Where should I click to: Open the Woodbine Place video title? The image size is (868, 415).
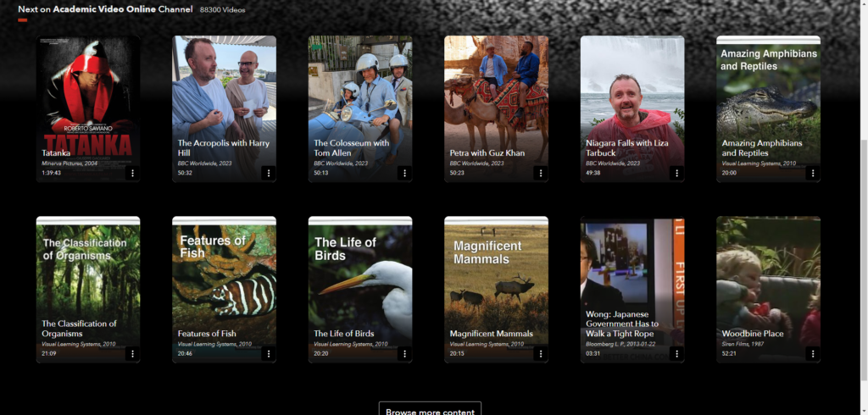[x=753, y=334]
